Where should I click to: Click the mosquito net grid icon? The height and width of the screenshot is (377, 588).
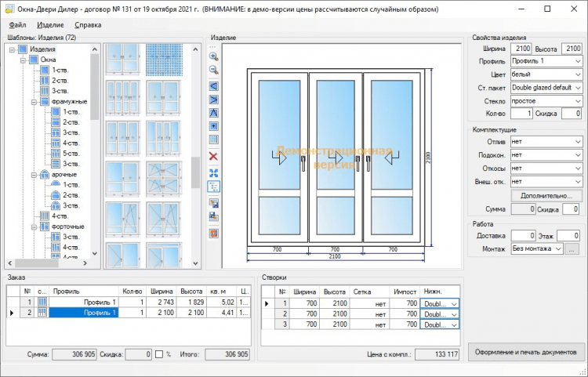pos(214,140)
